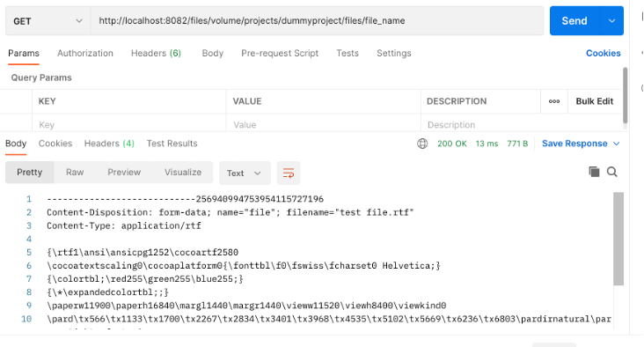This screenshot has width=644, height=347.
Task: Click the expandedcolortbl line
Action: coord(107,292)
